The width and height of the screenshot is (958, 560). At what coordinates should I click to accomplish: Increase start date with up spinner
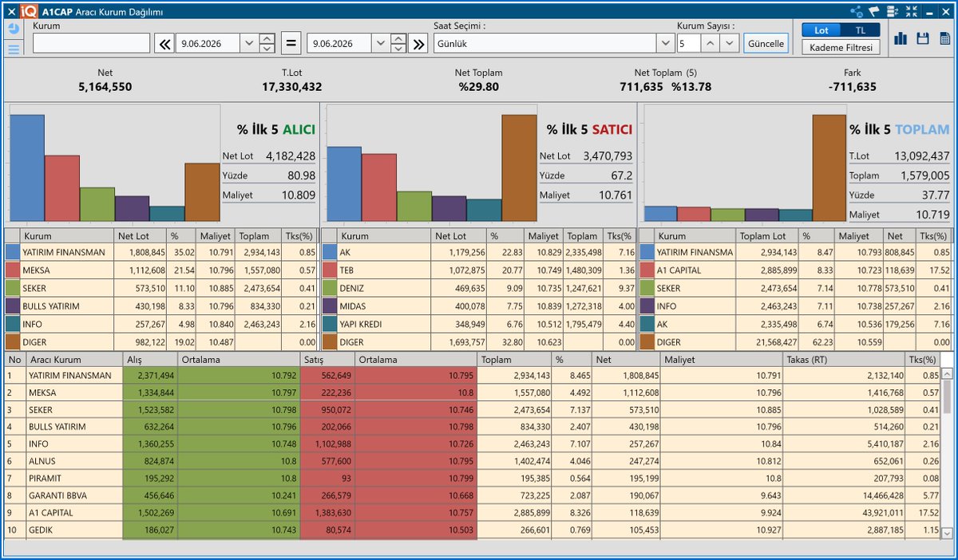(267, 39)
